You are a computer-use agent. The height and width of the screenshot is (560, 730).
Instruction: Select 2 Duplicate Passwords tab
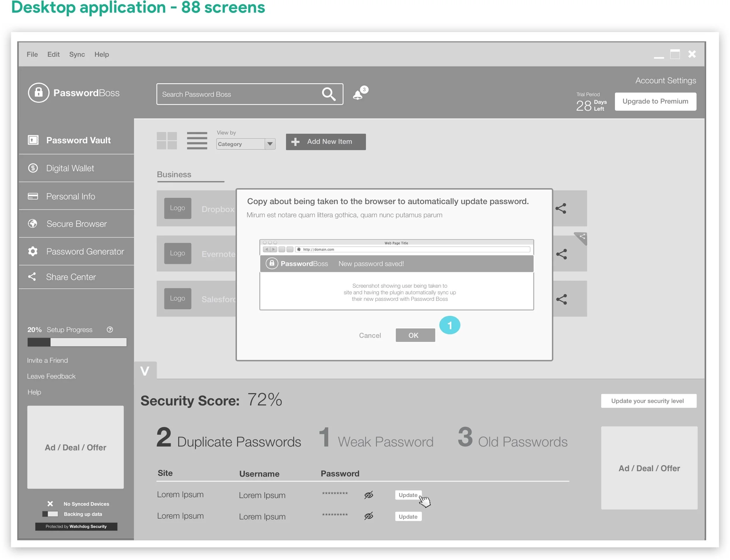[x=228, y=438]
